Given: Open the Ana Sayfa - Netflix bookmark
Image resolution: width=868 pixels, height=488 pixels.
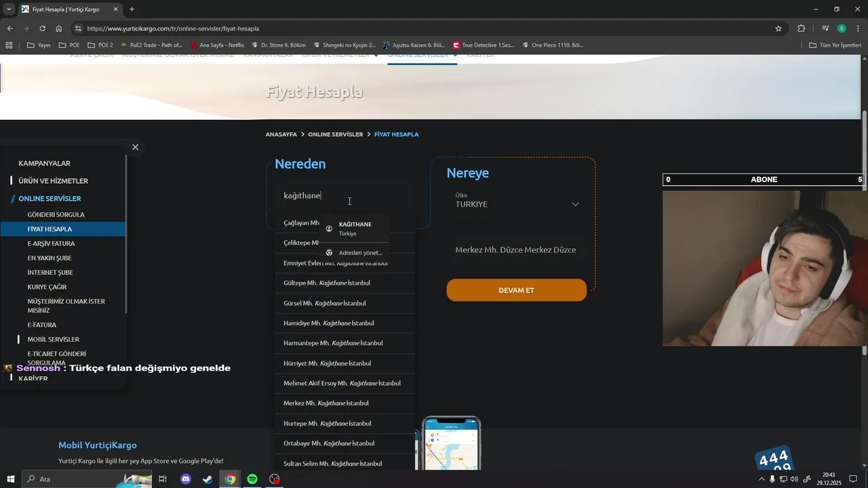Looking at the screenshot, I should point(217,45).
